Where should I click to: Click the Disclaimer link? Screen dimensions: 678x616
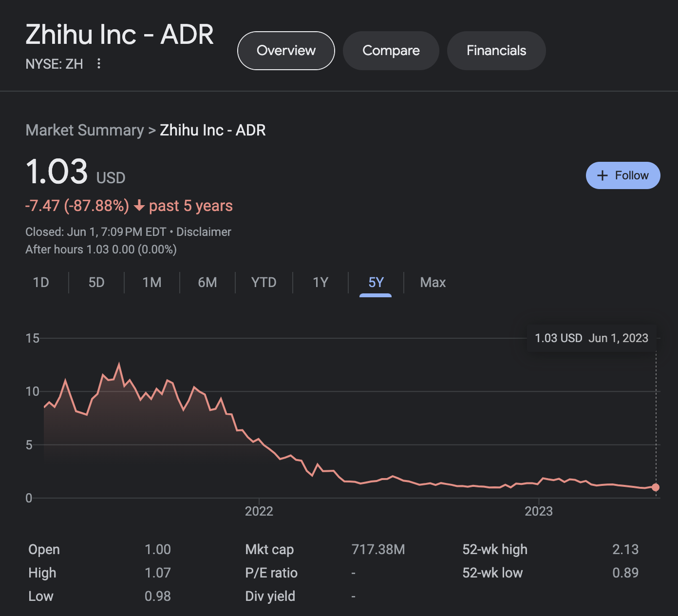(204, 232)
